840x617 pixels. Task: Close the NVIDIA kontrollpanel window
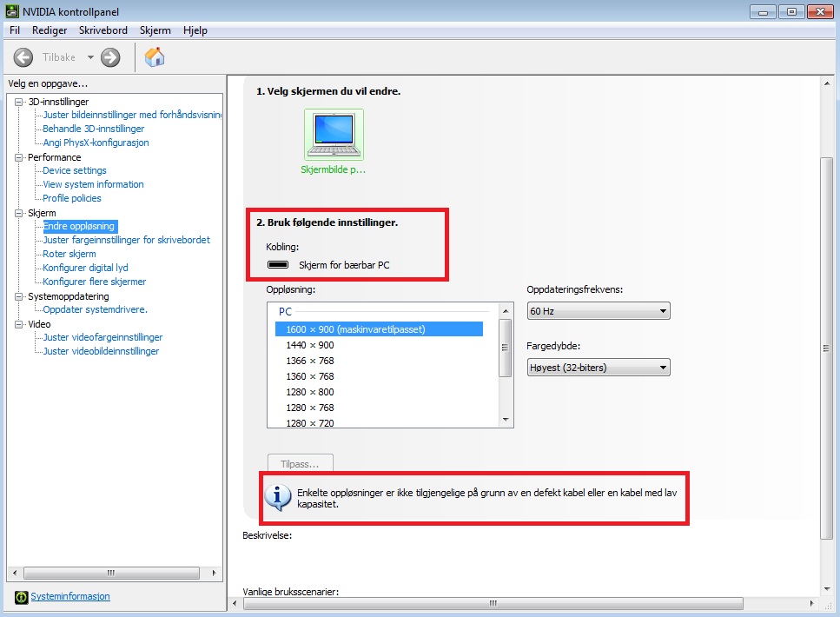(x=820, y=12)
